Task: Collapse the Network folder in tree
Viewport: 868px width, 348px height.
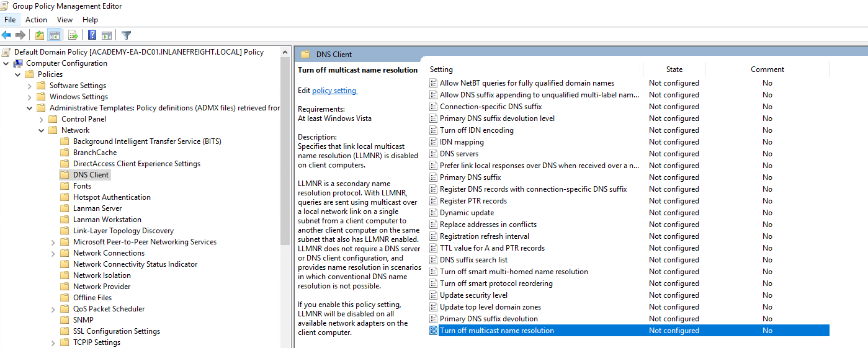Action: click(x=42, y=130)
